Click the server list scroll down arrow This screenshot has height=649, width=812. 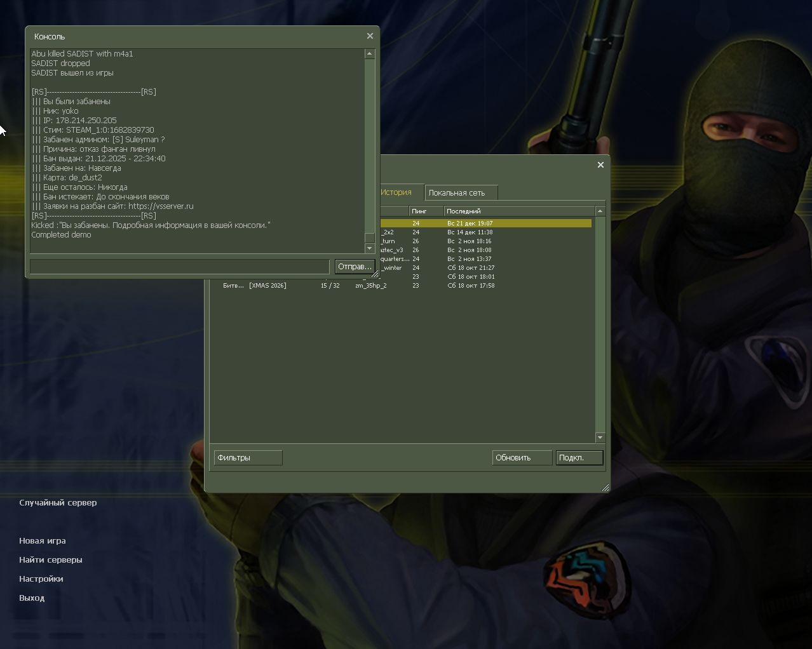pos(600,438)
